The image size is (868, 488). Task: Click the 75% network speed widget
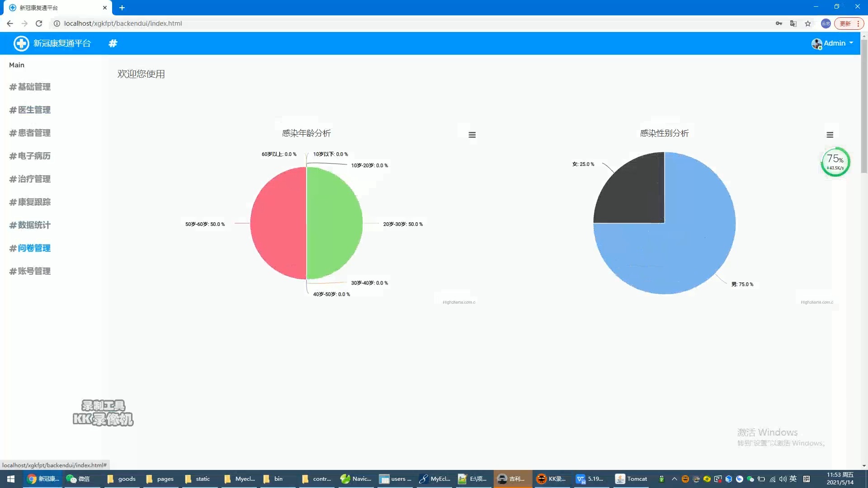click(835, 162)
